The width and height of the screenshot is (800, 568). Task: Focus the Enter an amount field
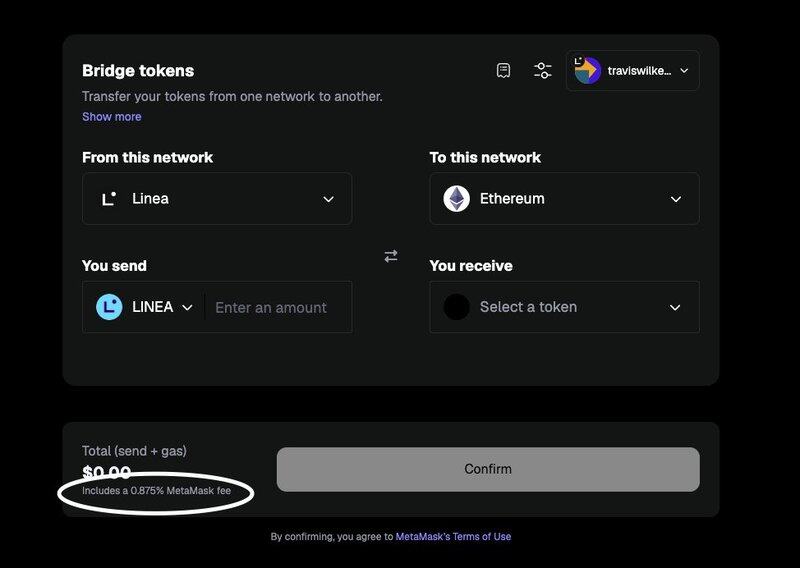click(x=278, y=307)
